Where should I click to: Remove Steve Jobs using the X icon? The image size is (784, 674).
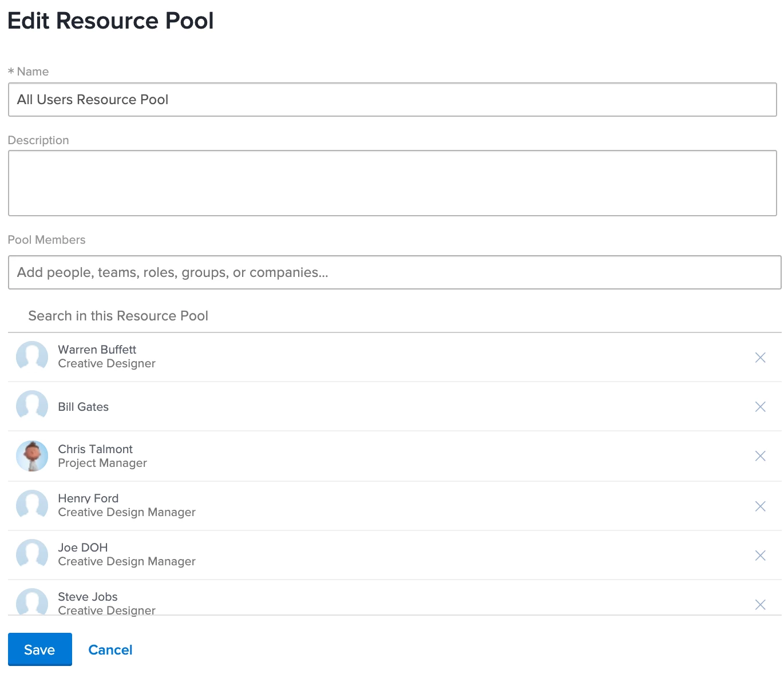click(x=760, y=605)
